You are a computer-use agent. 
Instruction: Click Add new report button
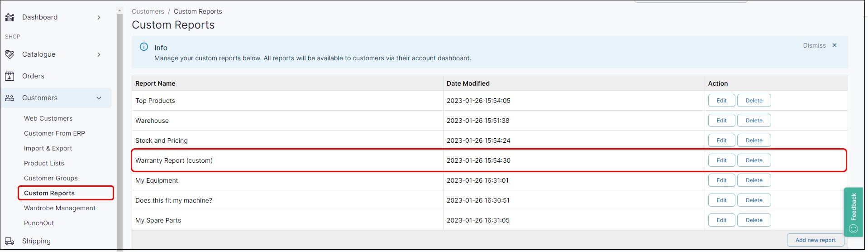coord(816,240)
